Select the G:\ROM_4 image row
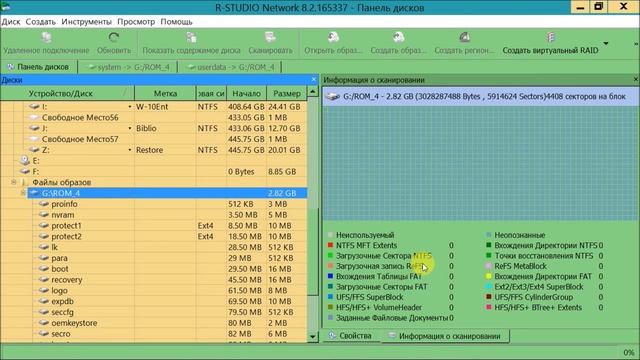640x360 pixels. click(x=167, y=193)
